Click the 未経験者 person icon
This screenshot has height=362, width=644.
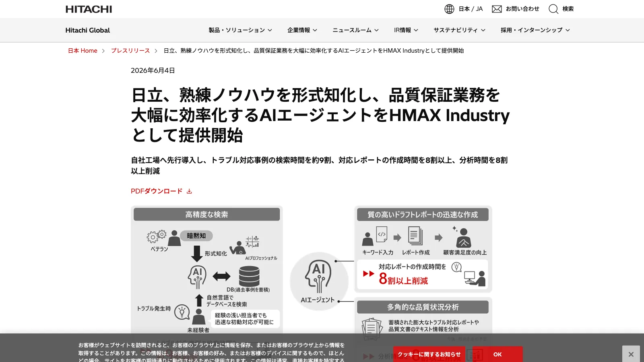point(198,317)
